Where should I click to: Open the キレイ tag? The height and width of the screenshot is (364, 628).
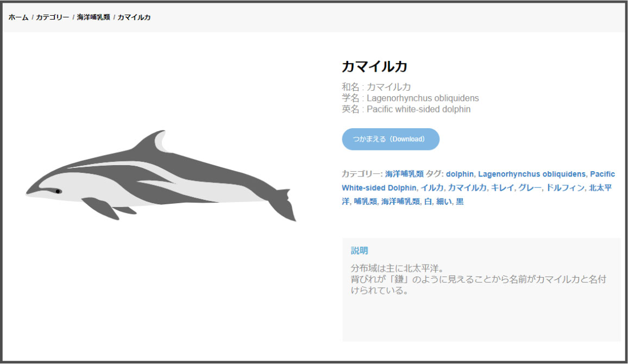pyautogui.click(x=503, y=187)
